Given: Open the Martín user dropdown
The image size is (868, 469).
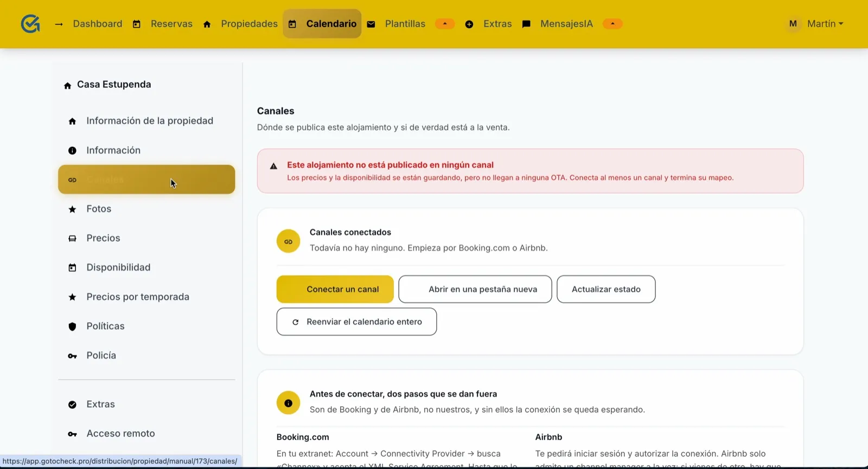Looking at the screenshot, I should (x=825, y=24).
